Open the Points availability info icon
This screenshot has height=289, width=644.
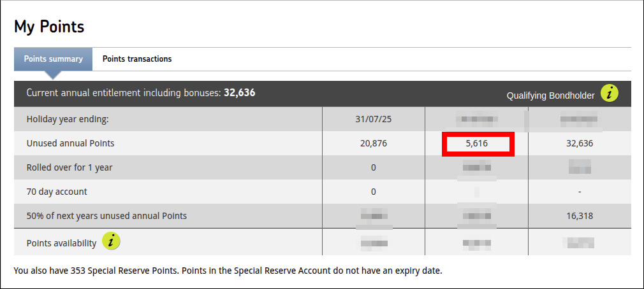tap(111, 241)
